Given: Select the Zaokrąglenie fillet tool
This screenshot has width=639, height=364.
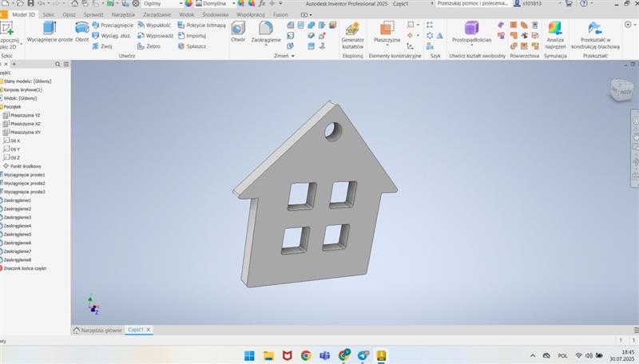Looking at the screenshot, I should click(266, 30).
